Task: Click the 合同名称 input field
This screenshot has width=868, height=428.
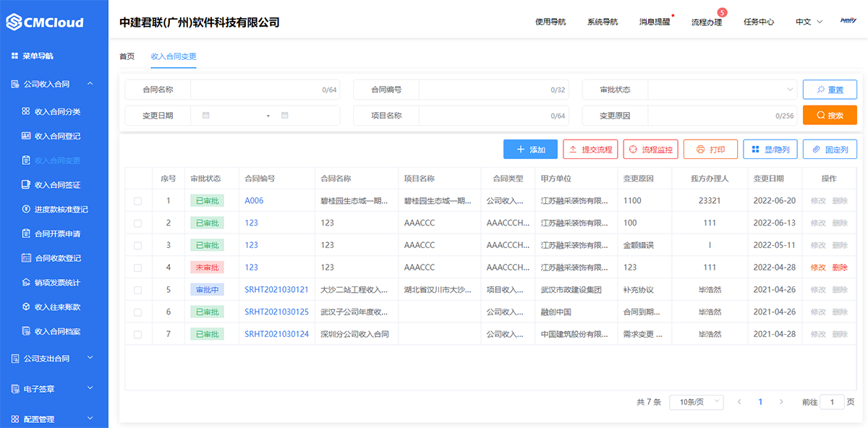Action: 265,90
